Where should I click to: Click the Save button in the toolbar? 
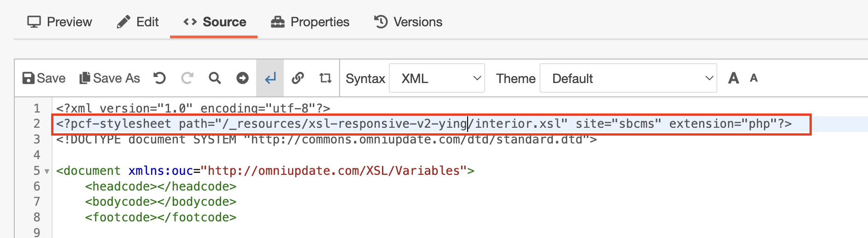(x=44, y=78)
